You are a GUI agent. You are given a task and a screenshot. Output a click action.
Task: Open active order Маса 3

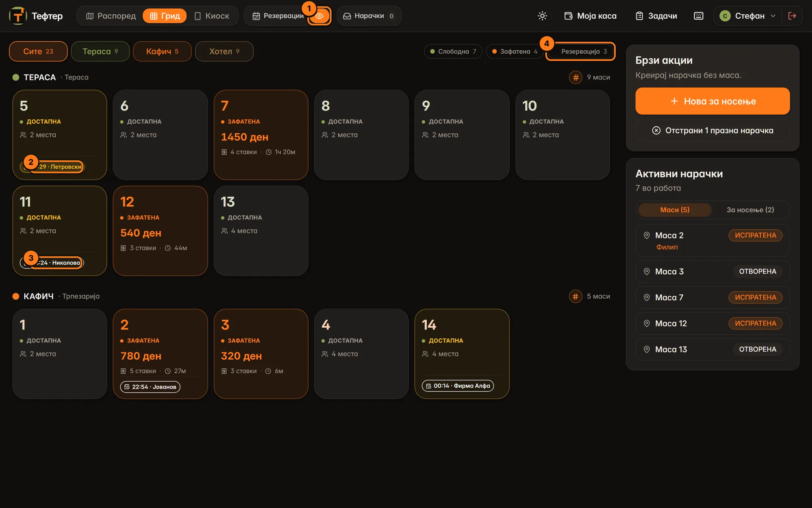pos(713,271)
